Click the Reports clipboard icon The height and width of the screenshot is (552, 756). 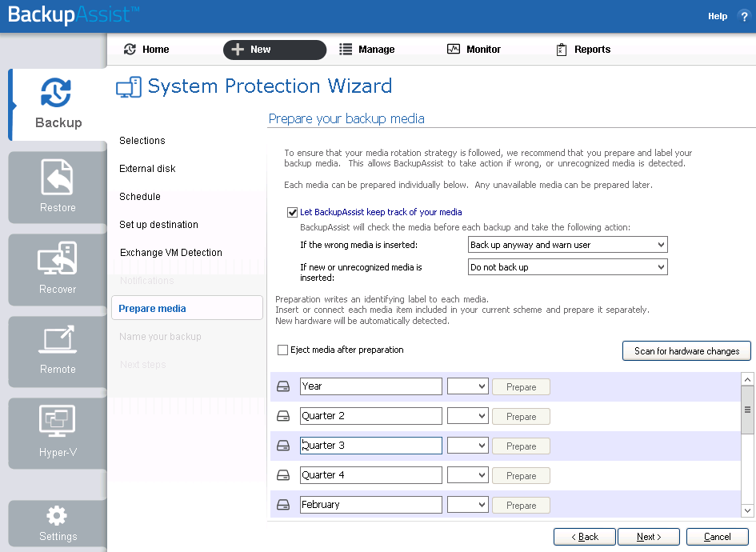coord(562,50)
